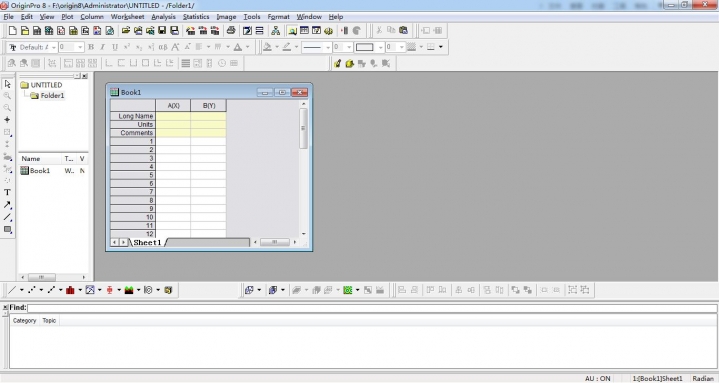Open the font color swatch button
This screenshot has width=719, height=383.
pos(238,47)
